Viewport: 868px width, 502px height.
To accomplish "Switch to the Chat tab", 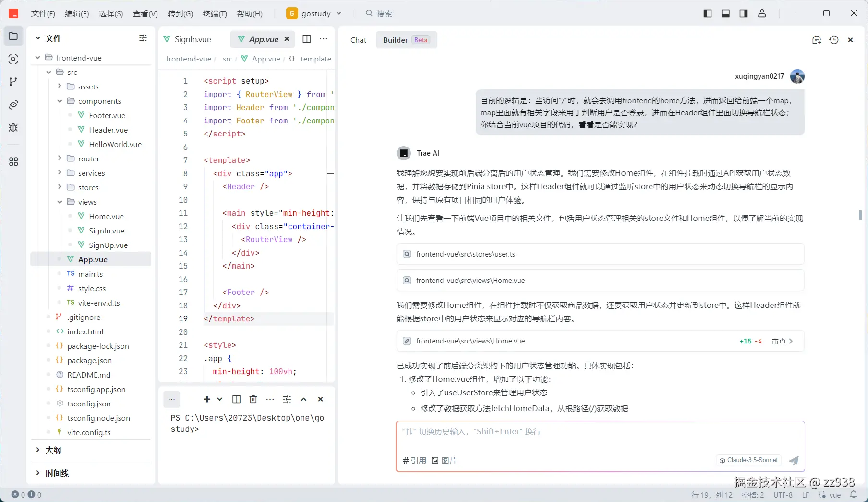I will click(x=358, y=40).
